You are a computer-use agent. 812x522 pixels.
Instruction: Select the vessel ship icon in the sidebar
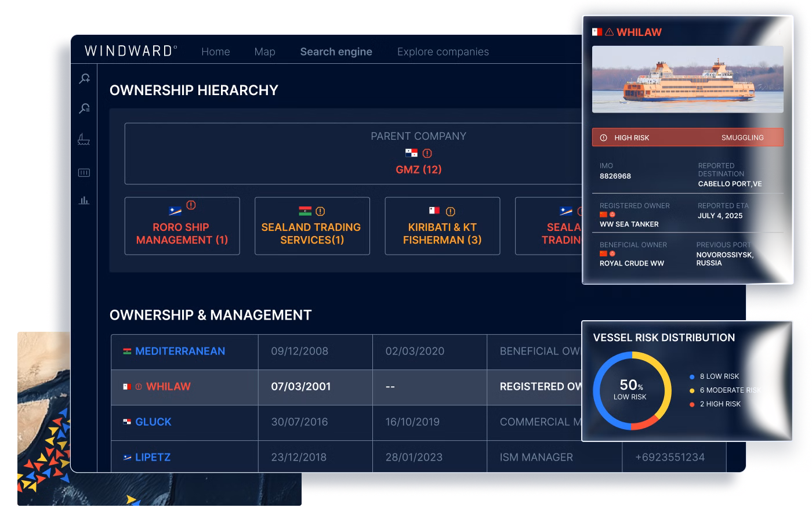click(x=84, y=139)
